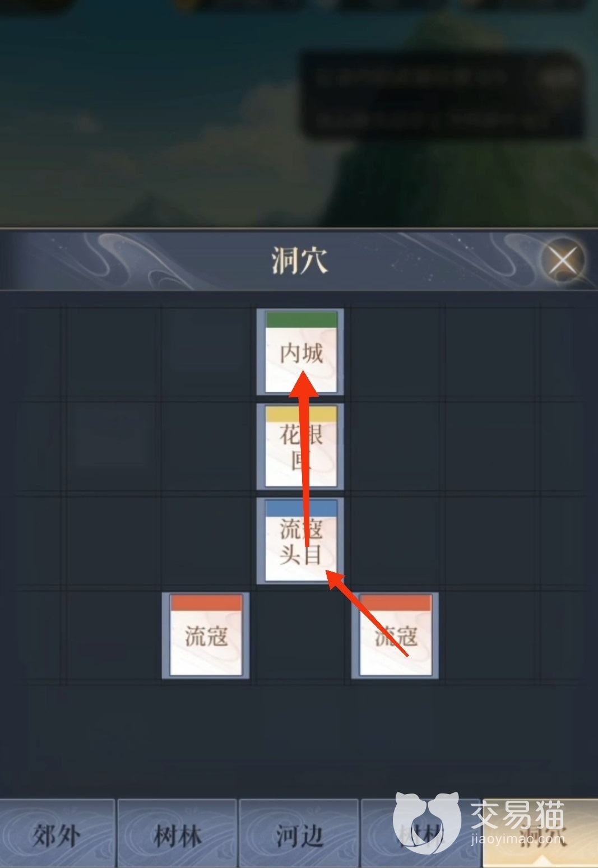Close the 洞穴 panel with the X icon
The height and width of the screenshot is (868, 598).
click(563, 261)
